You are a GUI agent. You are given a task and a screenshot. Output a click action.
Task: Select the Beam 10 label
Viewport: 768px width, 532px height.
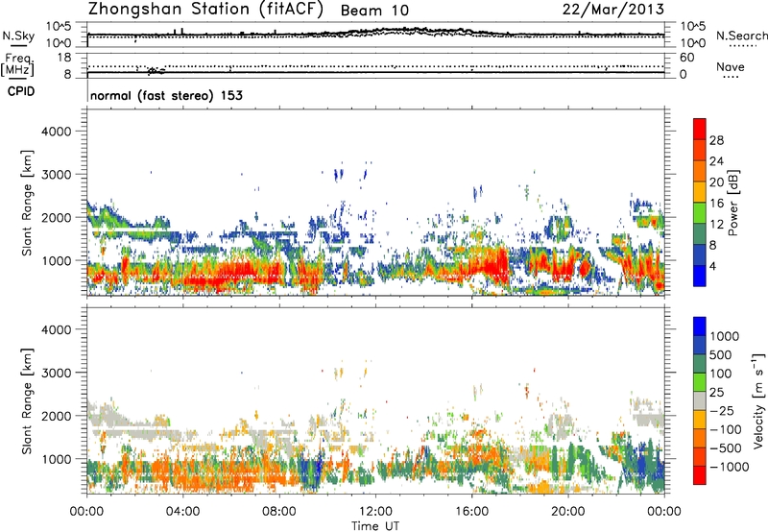point(374,11)
